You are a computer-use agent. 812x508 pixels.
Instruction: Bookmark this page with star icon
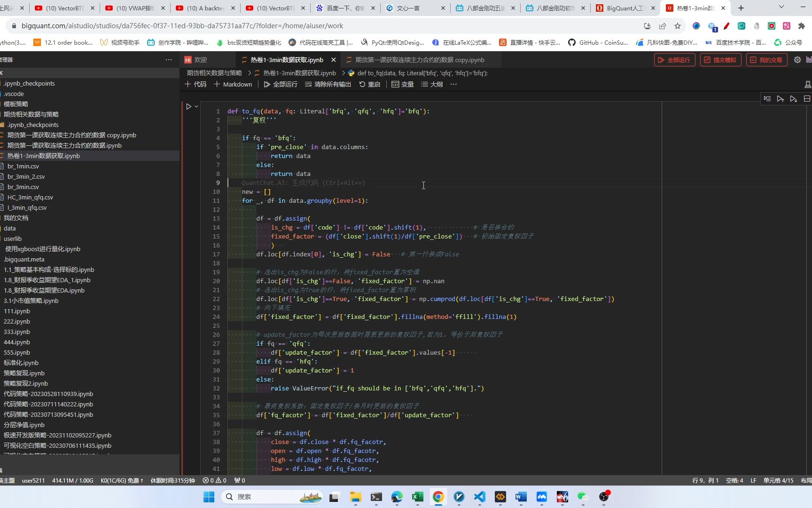tap(678, 26)
